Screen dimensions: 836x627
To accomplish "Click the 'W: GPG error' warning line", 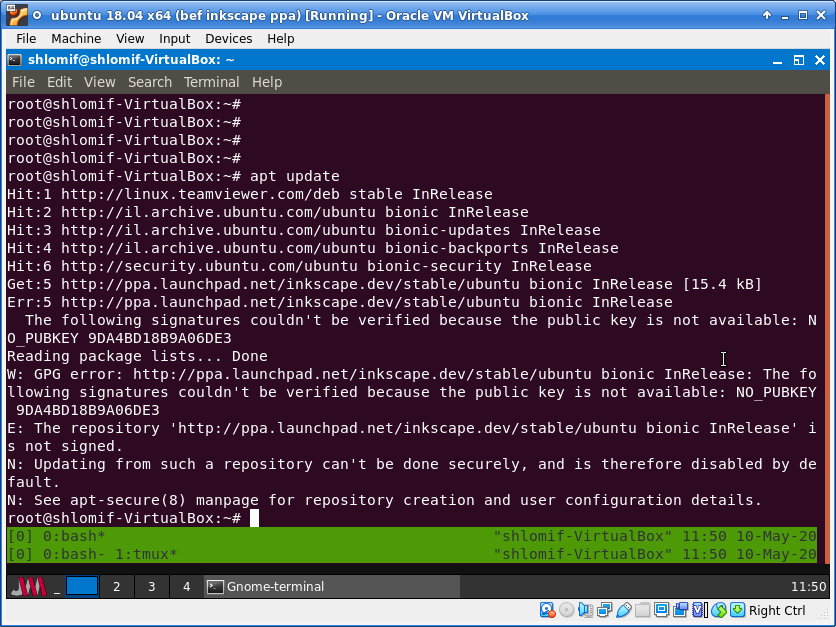I will (x=412, y=392).
